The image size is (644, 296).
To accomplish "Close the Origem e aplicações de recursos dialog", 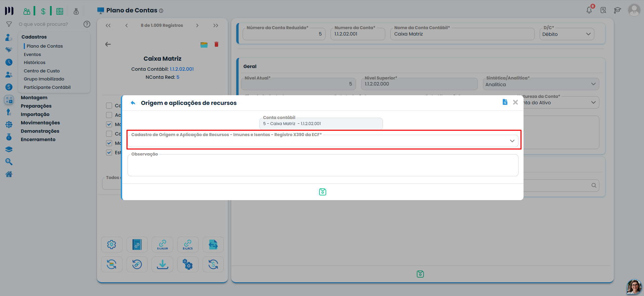I will tap(515, 102).
